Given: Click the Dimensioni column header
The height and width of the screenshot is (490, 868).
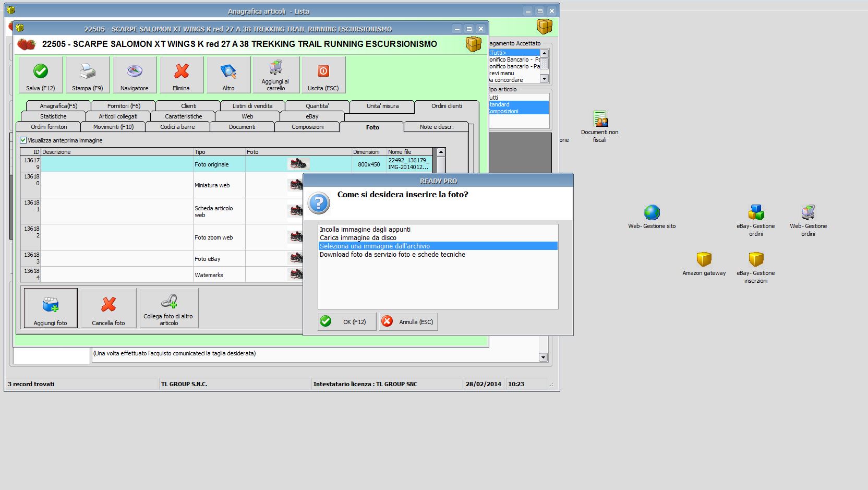Looking at the screenshot, I should (369, 152).
